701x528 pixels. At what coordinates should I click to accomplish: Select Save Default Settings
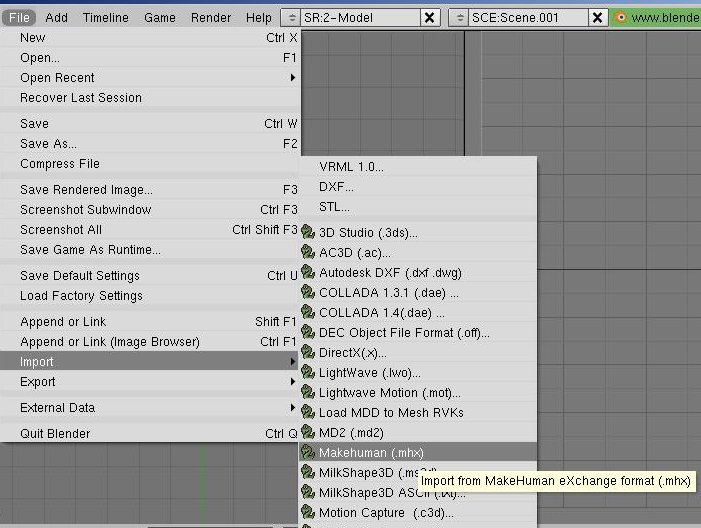tap(150, 275)
